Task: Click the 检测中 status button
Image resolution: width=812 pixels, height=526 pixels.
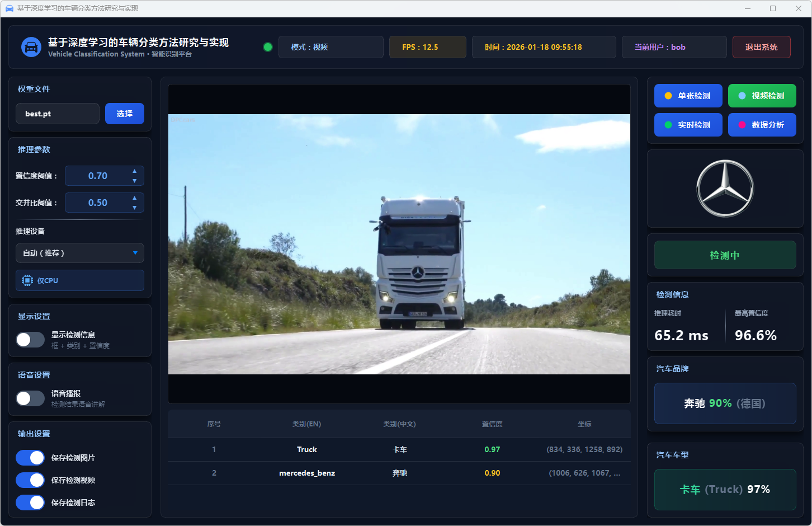Action: (725, 255)
